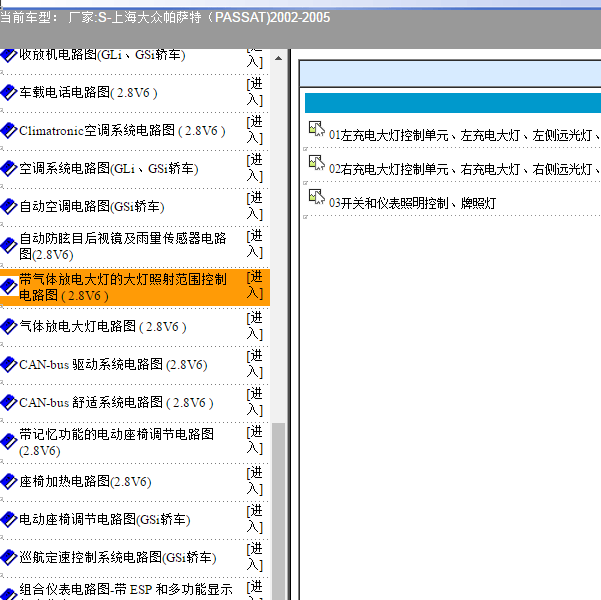Viewport: 601px width, 600px height.
Task: Click [进入] for 带记忆功能的电动座椅调节电路图
Action: pos(255,440)
